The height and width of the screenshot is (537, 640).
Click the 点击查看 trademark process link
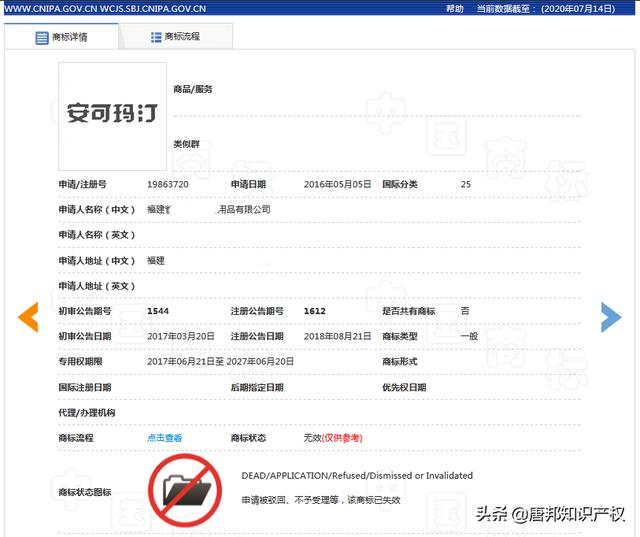click(164, 438)
